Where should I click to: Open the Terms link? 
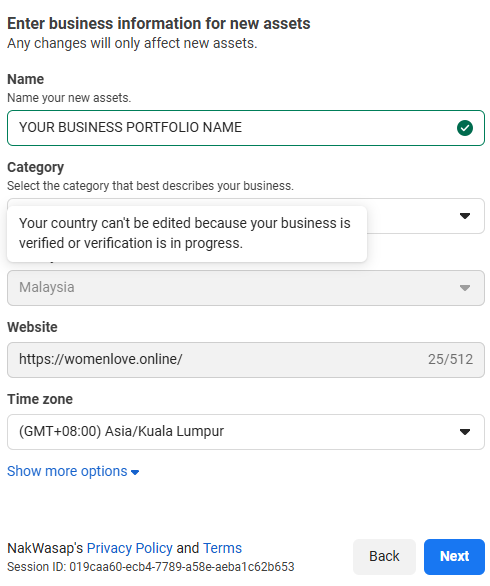[x=222, y=548]
